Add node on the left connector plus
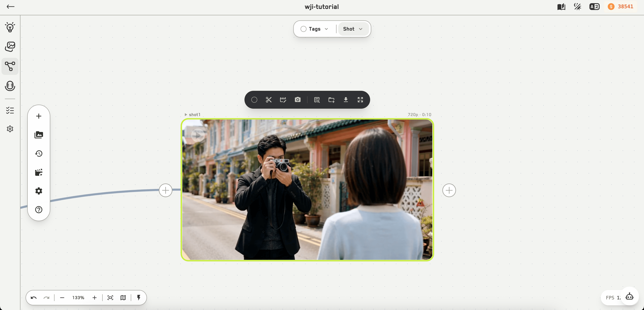This screenshot has width=644, height=310. click(165, 191)
